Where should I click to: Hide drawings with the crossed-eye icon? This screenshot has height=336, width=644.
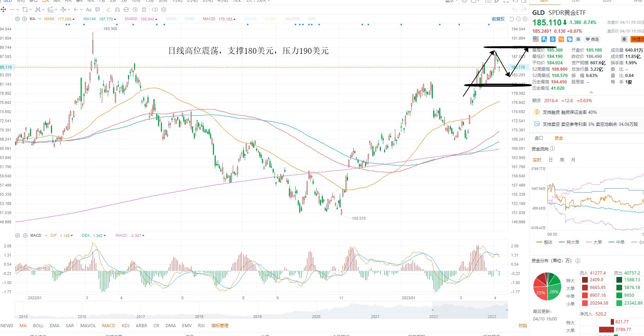pyautogui.click(x=135, y=10)
